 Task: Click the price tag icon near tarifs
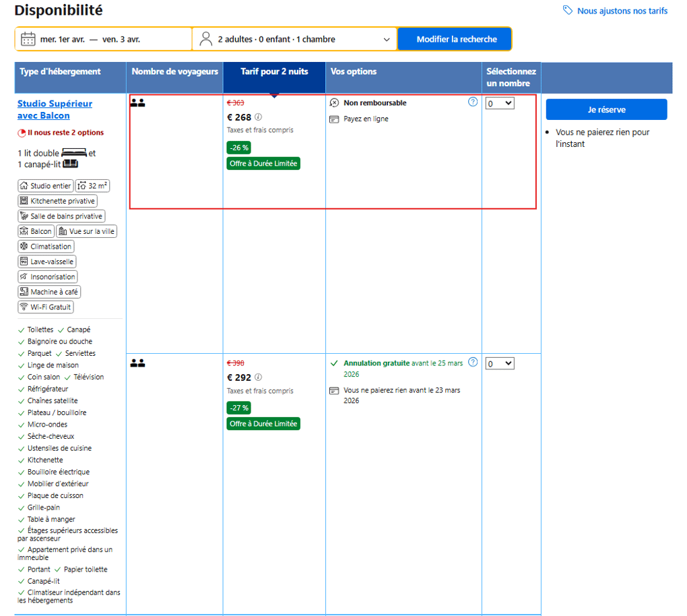pyautogui.click(x=567, y=10)
